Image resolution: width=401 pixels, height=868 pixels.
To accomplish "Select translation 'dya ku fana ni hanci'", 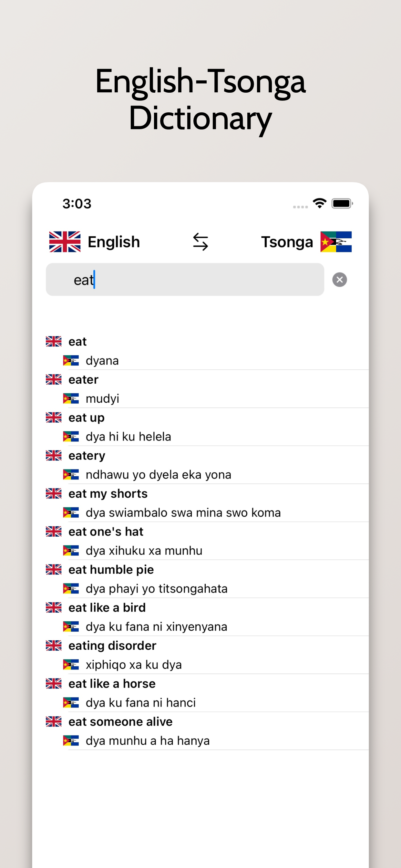I will point(140,703).
